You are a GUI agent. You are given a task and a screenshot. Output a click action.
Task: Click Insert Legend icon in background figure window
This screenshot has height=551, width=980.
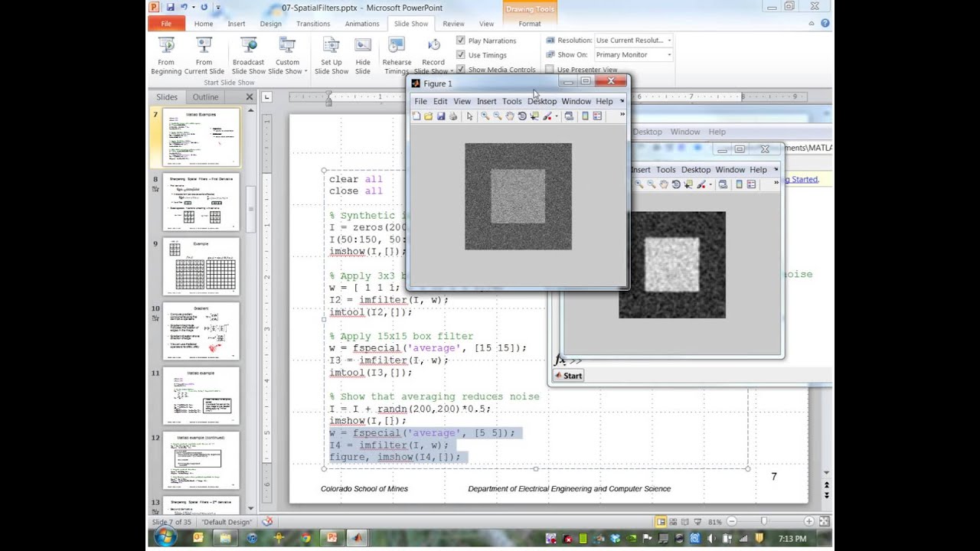[751, 184]
